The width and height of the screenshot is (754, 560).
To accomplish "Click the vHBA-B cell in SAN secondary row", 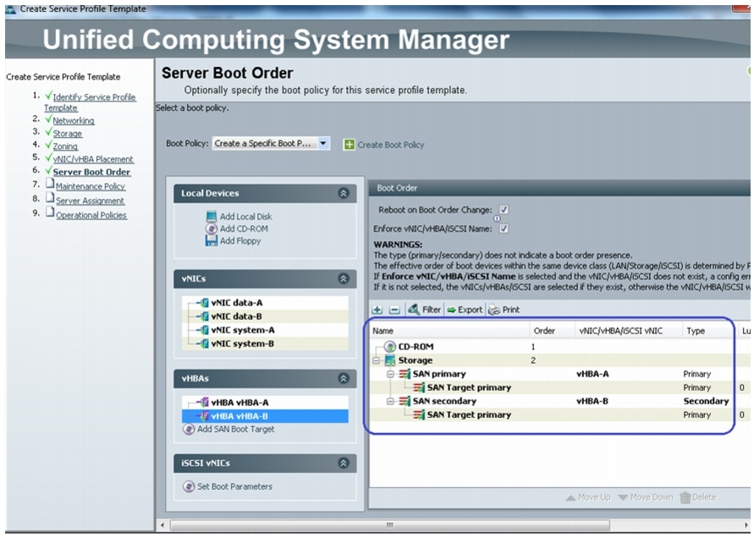I will click(x=592, y=401).
